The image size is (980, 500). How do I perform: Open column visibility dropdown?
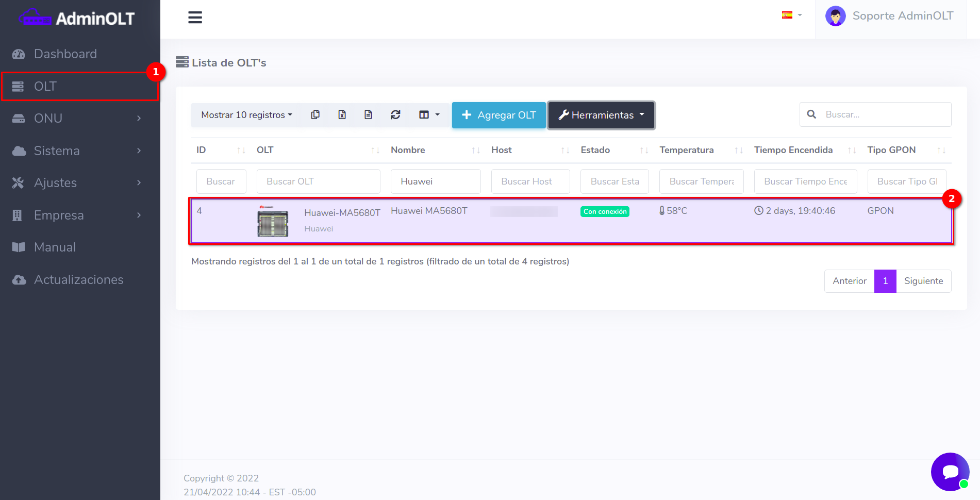pyautogui.click(x=429, y=115)
